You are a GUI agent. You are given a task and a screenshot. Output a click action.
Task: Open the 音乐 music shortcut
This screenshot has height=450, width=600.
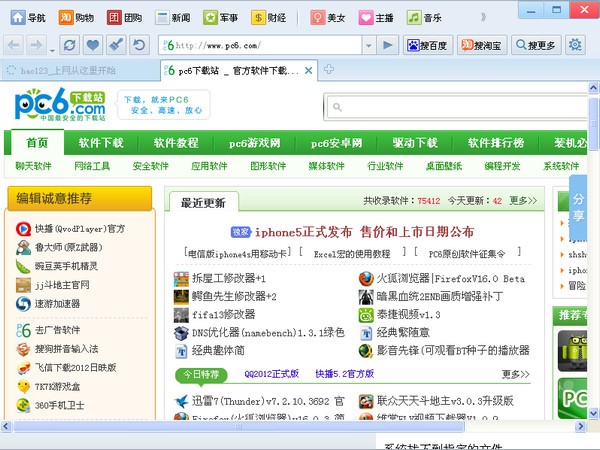coord(424,18)
